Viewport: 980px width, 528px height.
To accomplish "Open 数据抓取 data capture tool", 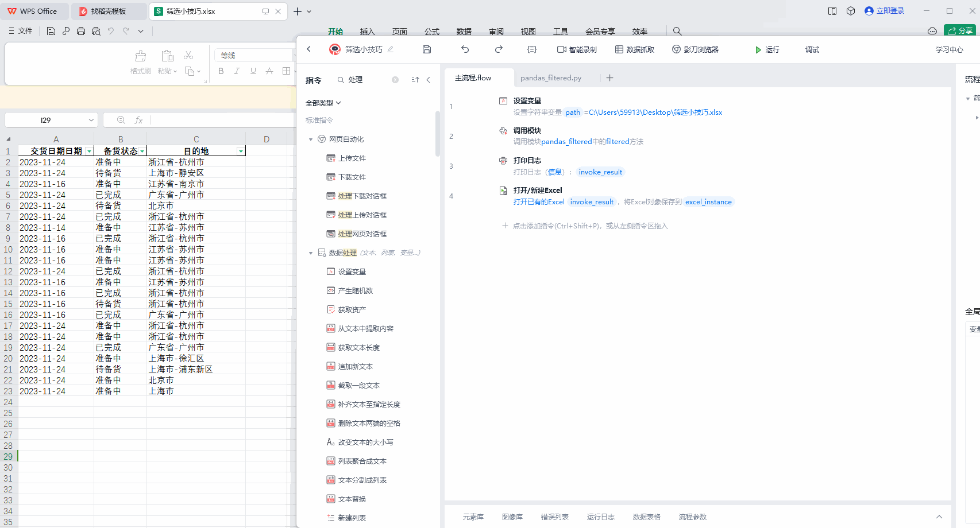I will click(635, 50).
